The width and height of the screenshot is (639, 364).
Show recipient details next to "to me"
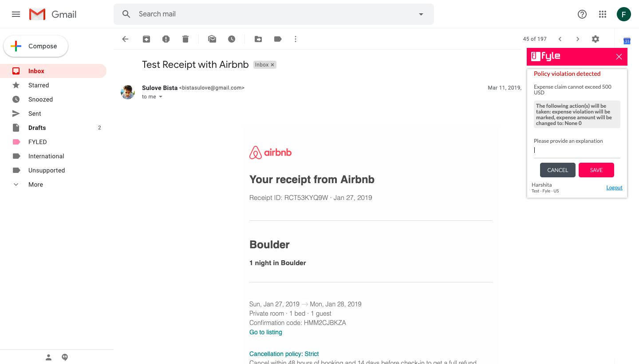click(x=161, y=97)
